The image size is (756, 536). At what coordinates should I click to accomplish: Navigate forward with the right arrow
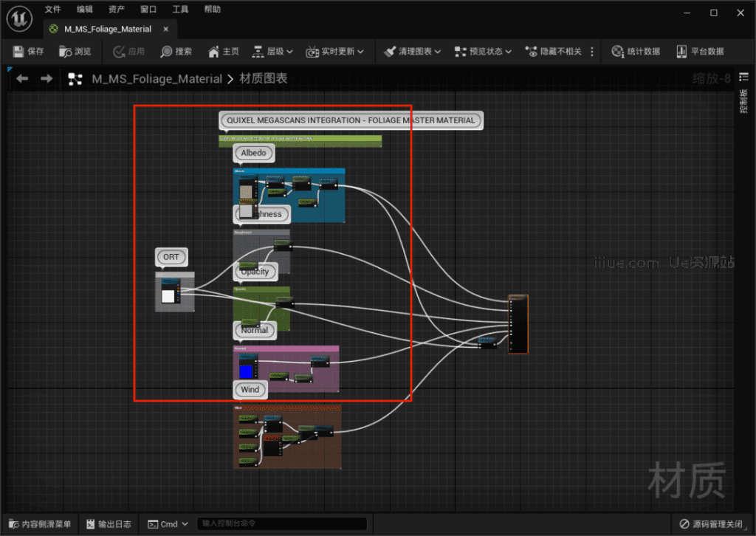pyautogui.click(x=47, y=78)
